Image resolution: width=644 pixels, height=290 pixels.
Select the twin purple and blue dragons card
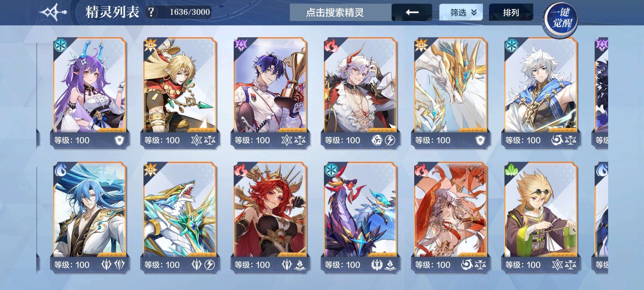[x=360, y=218]
